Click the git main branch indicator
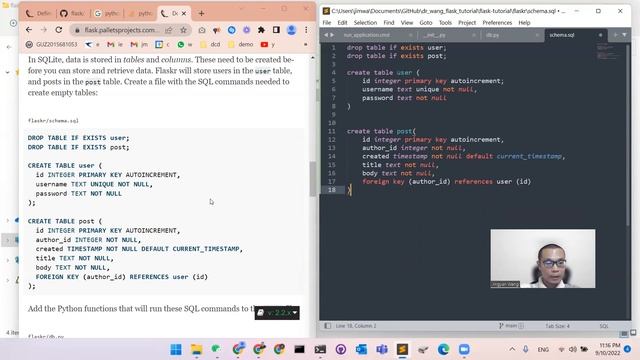The height and width of the screenshot is (360, 640). [511, 326]
